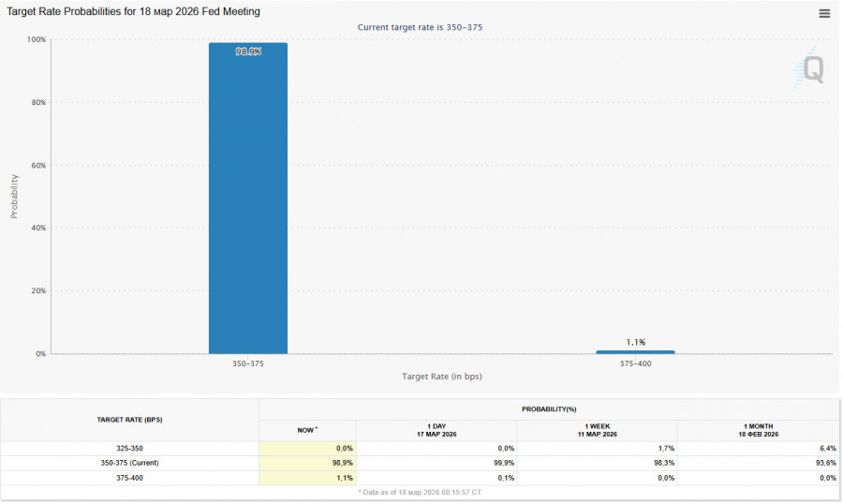Viewport: 843px width, 504px height.
Task: Select the NOW column header
Action: click(307, 430)
